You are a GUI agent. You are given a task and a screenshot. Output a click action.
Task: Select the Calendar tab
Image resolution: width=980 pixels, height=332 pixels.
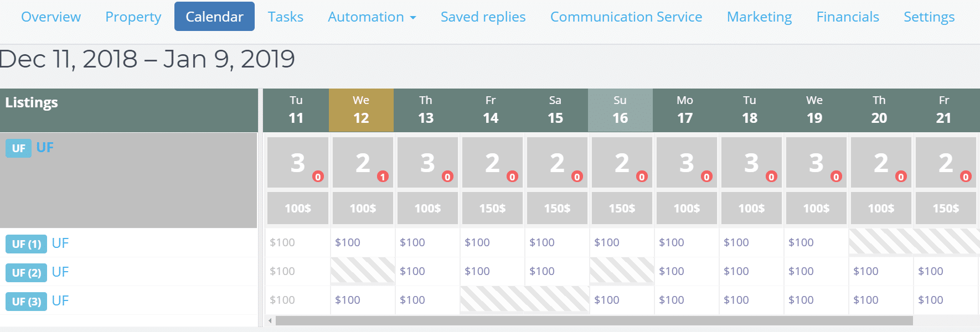pyautogui.click(x=214, y=17)
